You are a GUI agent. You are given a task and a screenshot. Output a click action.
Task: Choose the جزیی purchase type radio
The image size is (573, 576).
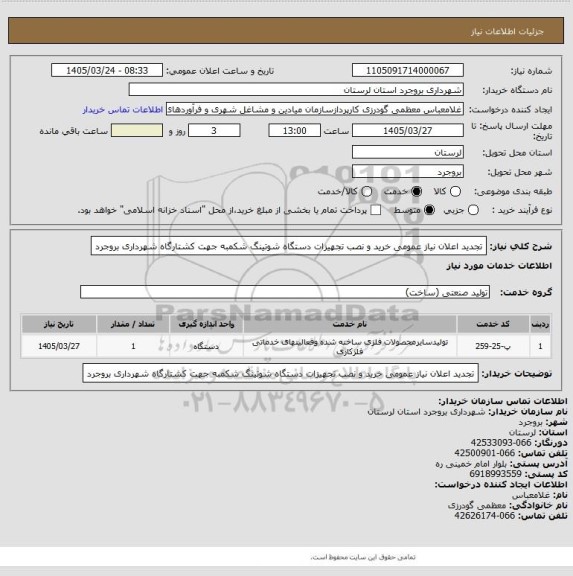click(x=473, y=210)
